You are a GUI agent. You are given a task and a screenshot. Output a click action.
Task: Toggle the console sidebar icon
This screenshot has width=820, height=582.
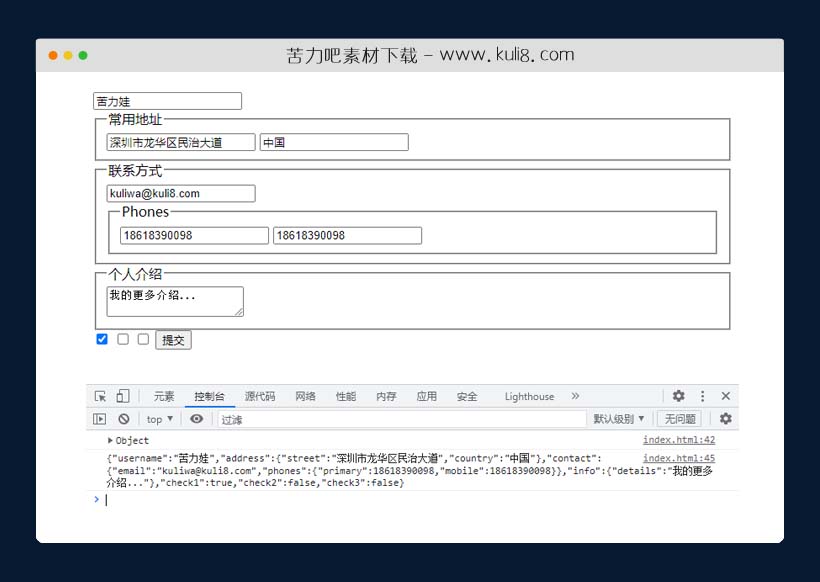(100, 419)
